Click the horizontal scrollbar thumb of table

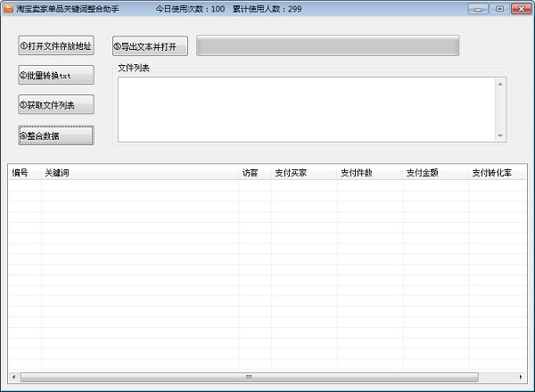coord(250,377)
